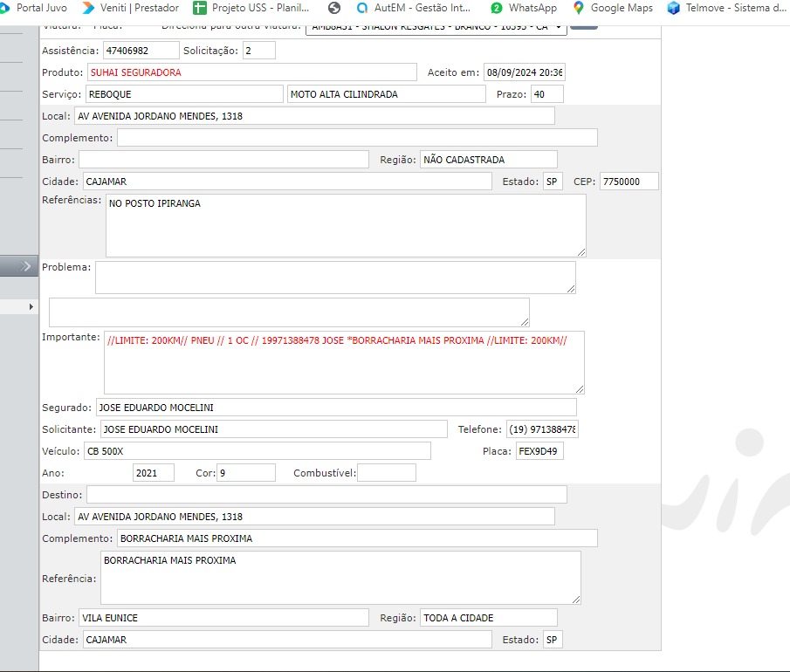This screenshot has height=672, width=790.
Task: Click the Solicitação number field
Action: pyautogui.click(x=259, y=51)
